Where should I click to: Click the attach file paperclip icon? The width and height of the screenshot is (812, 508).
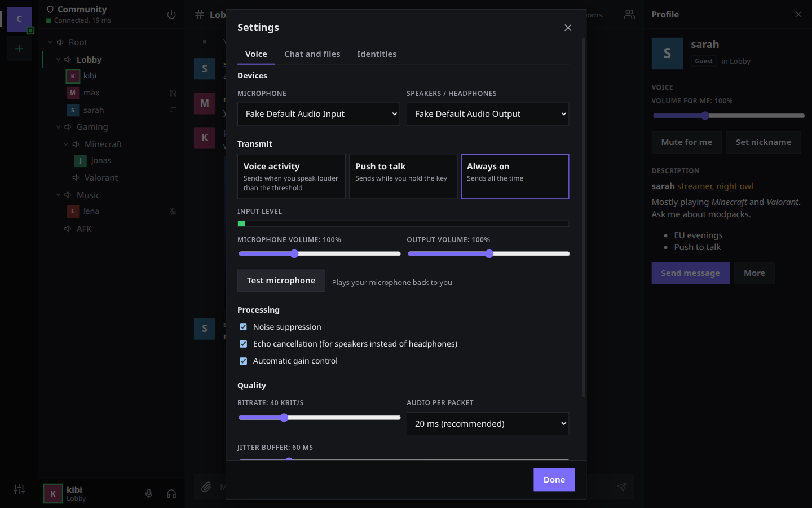click(206, 487)
